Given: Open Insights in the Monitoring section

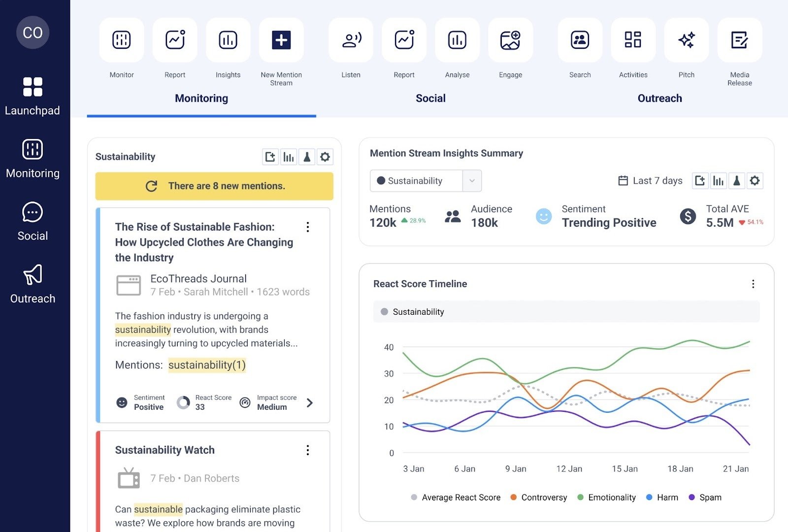Looking at the screenshot, I should click(227, 40).
